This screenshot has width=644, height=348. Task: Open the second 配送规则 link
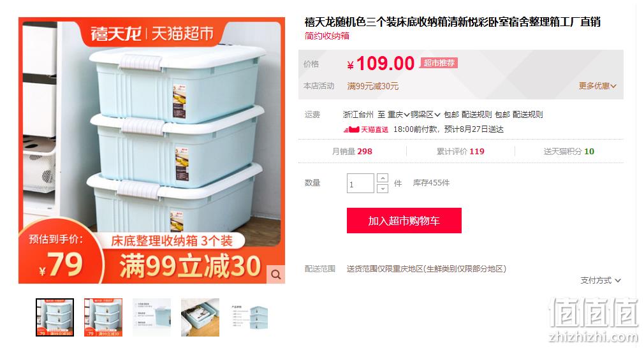click(x=528, y=115)
